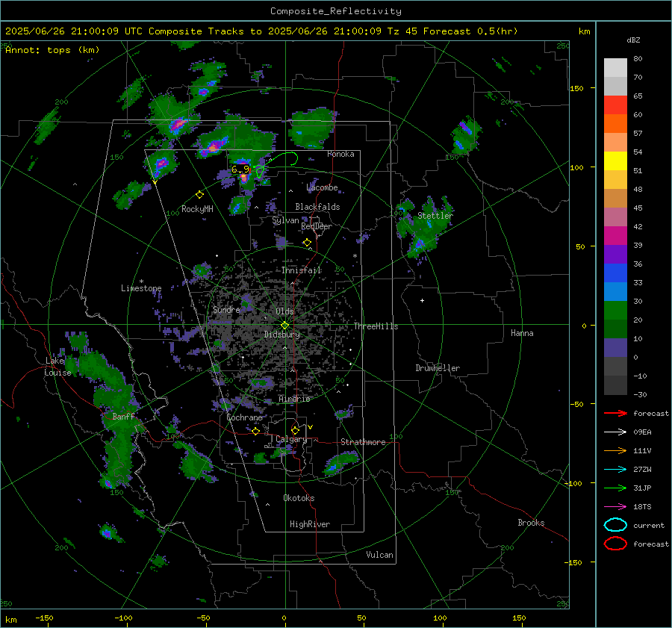This screenshot has height=628, width=672.
Task: Click the Sylvan town label
Action: [285, 220]
